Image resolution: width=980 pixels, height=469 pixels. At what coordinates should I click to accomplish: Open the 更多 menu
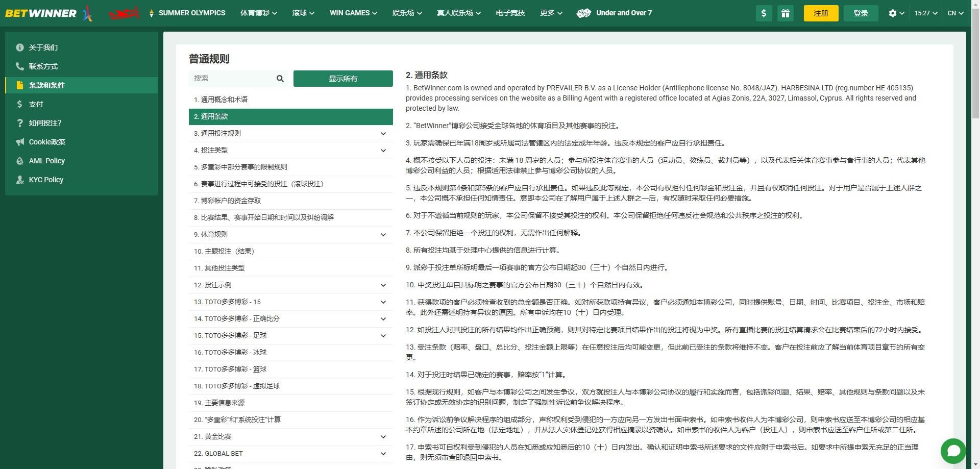(551, 13)
